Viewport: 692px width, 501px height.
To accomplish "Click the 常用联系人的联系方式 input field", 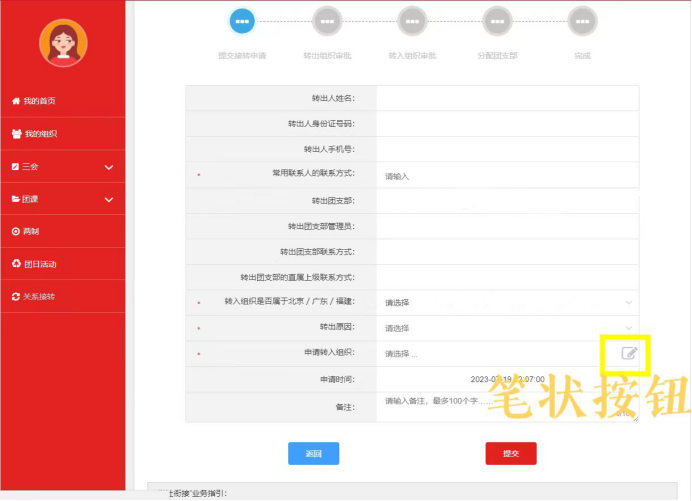I will pyautogui.click(x=507, y=176).
